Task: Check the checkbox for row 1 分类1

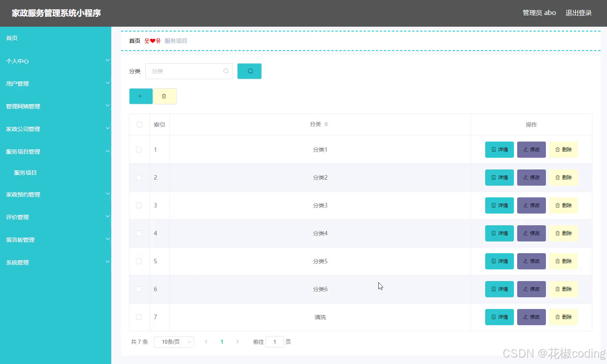Action: coord(139,150)
